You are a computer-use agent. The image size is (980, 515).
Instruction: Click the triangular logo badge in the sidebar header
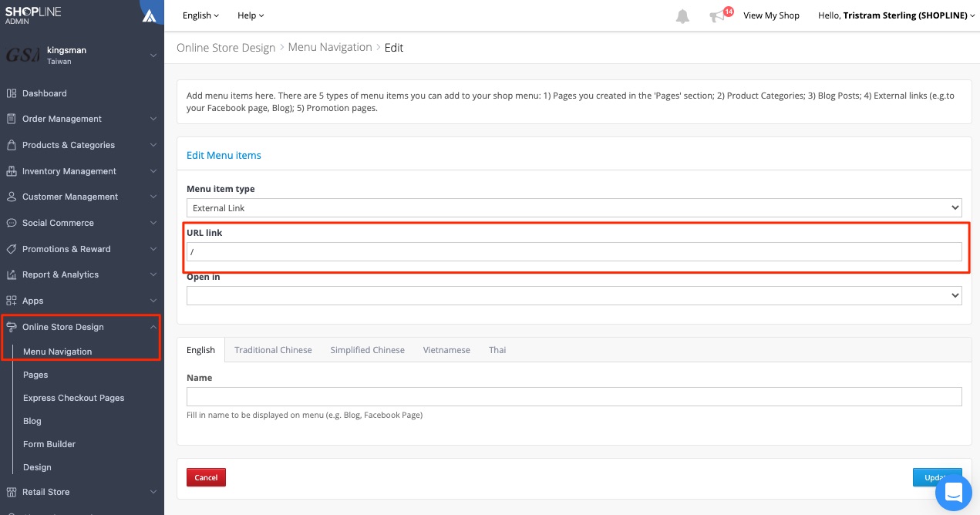pyautogui.click(x=149, y=15)
